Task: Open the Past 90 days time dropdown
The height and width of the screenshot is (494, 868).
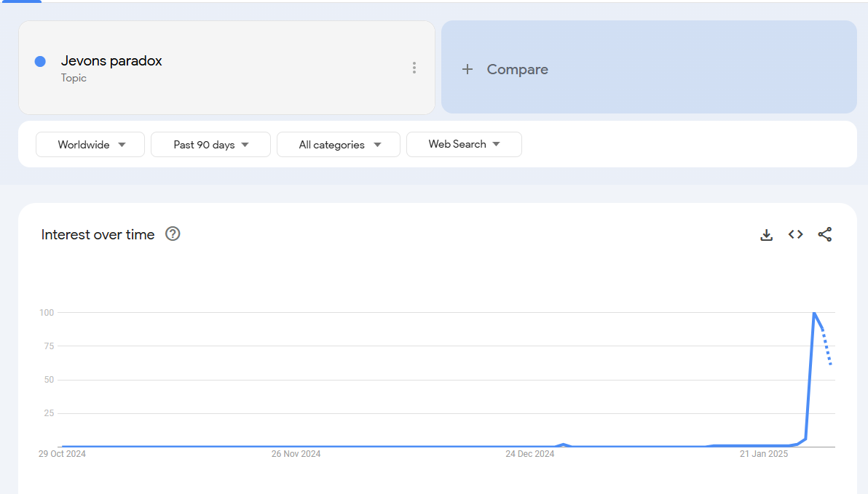Action: coord(210,144)
